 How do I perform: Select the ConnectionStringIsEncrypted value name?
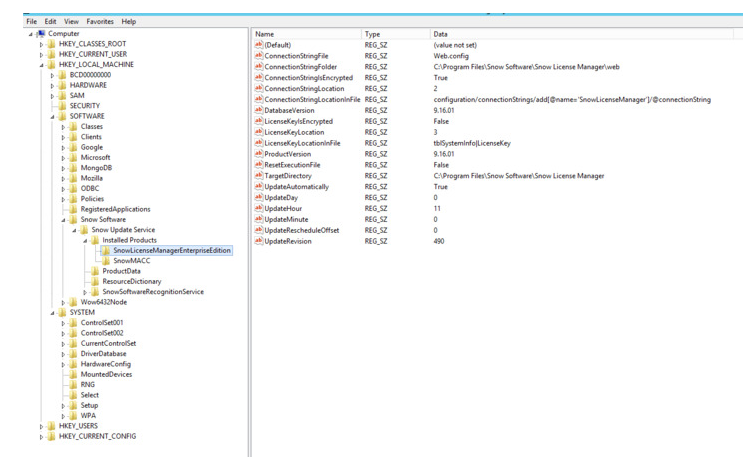pyautogui.click(x=309, y=78)
